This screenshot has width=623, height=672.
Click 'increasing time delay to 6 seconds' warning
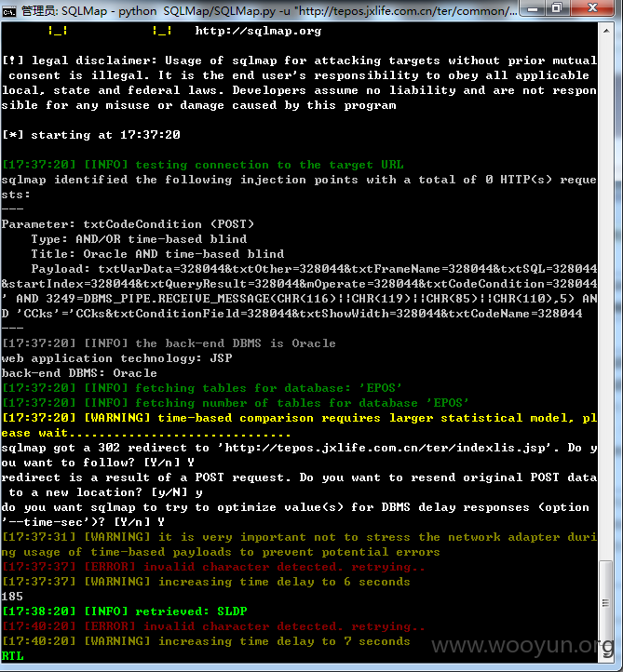click(x=206, y=582)
